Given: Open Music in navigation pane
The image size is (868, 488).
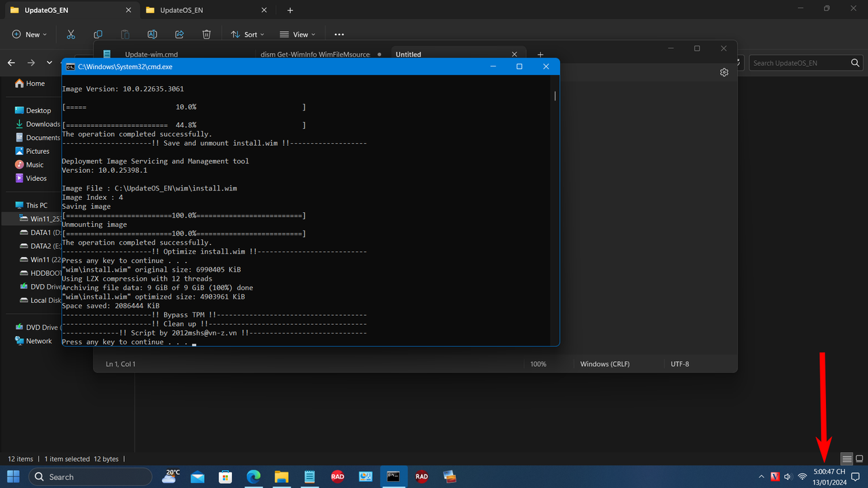Looking at the screenshot, I should (30, 165).
